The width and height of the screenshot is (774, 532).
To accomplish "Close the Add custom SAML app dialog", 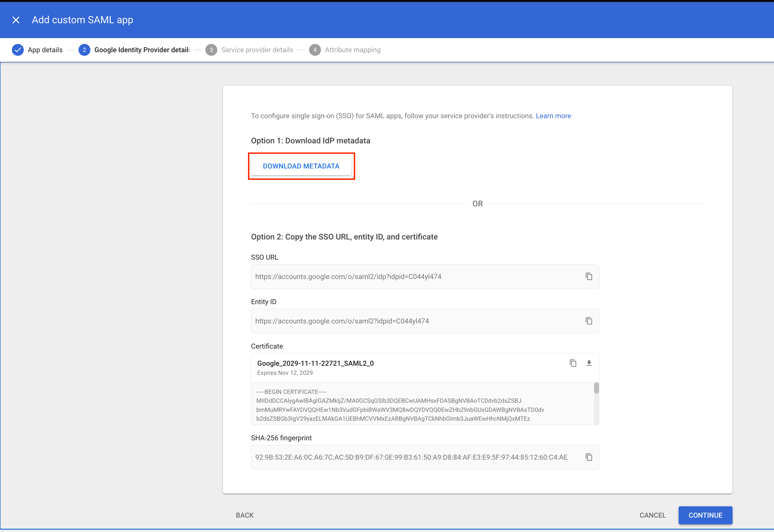I will [x=16, y=20].
